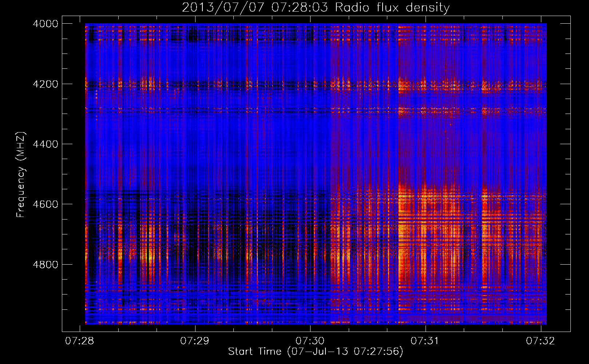Screen dimensions: 589x364
Task: Select the y-axis label 'Frequency (MHZ)'
Action: [x=21, y=175]
